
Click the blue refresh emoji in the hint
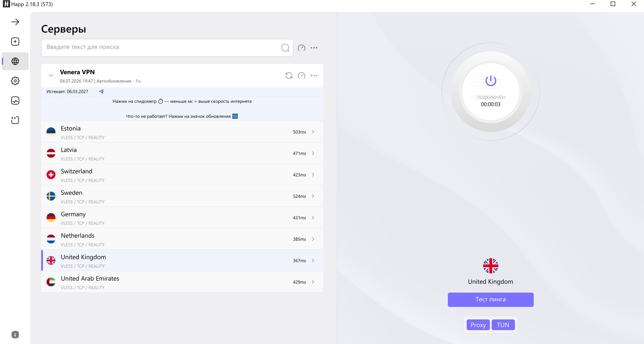[235, 116]
